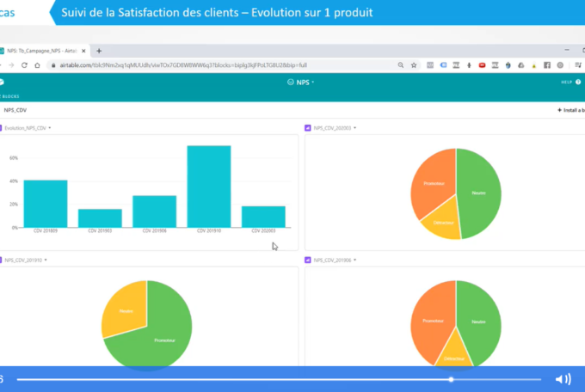Image resolution: width=585 pixels, height=392 pixels.
Task: Click the orange Promoteur slice in NPS_CDV_202003
Action: coord(434,183)
